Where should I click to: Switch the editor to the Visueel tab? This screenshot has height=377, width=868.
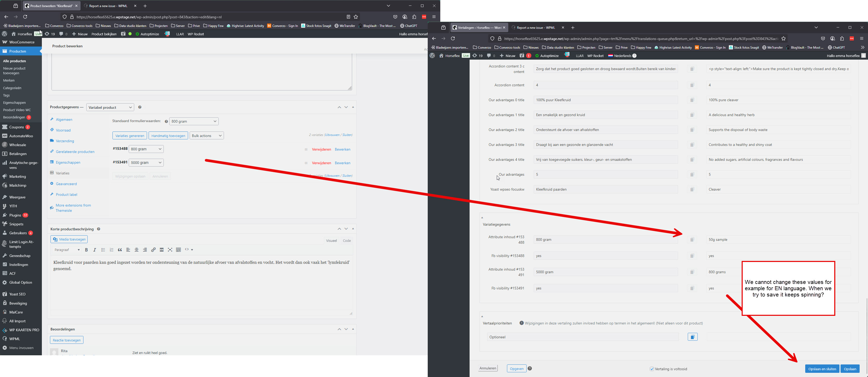point(331,241)
